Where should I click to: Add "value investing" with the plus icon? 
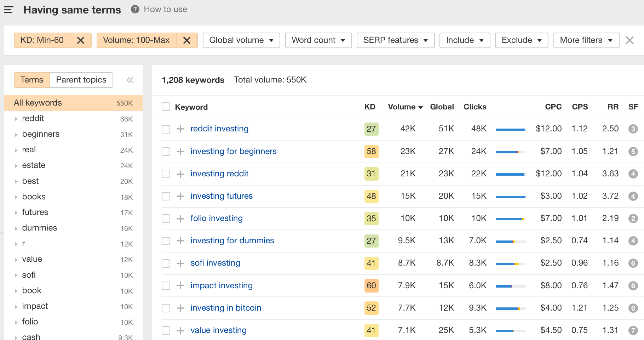click(x=180, y=330)
